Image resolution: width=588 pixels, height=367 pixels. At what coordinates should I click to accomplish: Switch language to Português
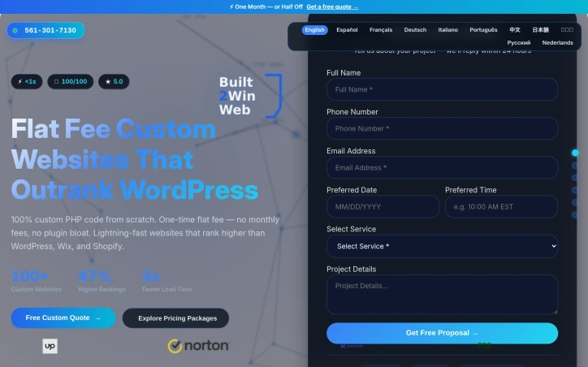[483, 30]
